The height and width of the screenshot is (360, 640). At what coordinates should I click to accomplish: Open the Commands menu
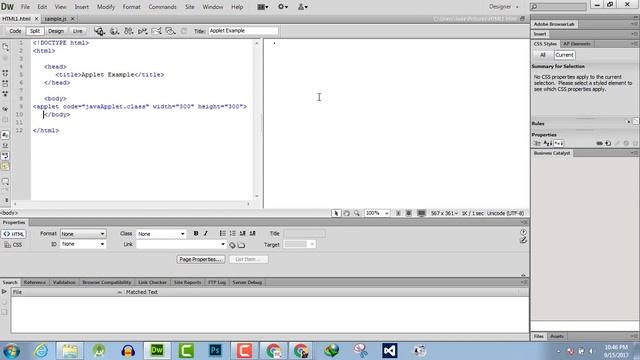tap(162, 7)
